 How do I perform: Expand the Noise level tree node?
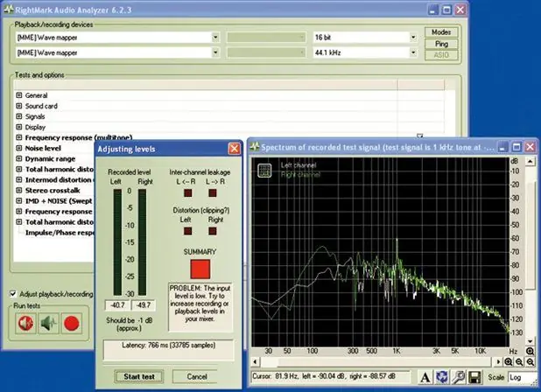[19, 148]
